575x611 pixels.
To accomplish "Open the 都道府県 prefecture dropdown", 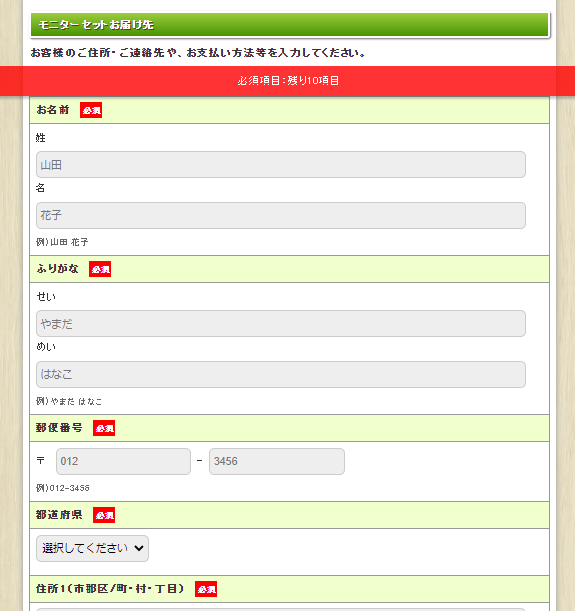I will tap(92, 548).
